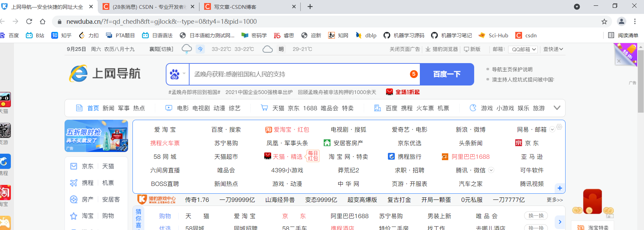
Task: Click the 新版 link
Action: coord(472,49)
